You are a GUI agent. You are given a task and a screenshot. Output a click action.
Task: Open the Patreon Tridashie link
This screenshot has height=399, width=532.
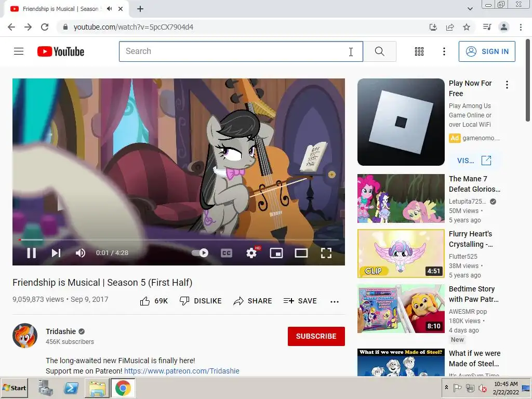point(181,371)
